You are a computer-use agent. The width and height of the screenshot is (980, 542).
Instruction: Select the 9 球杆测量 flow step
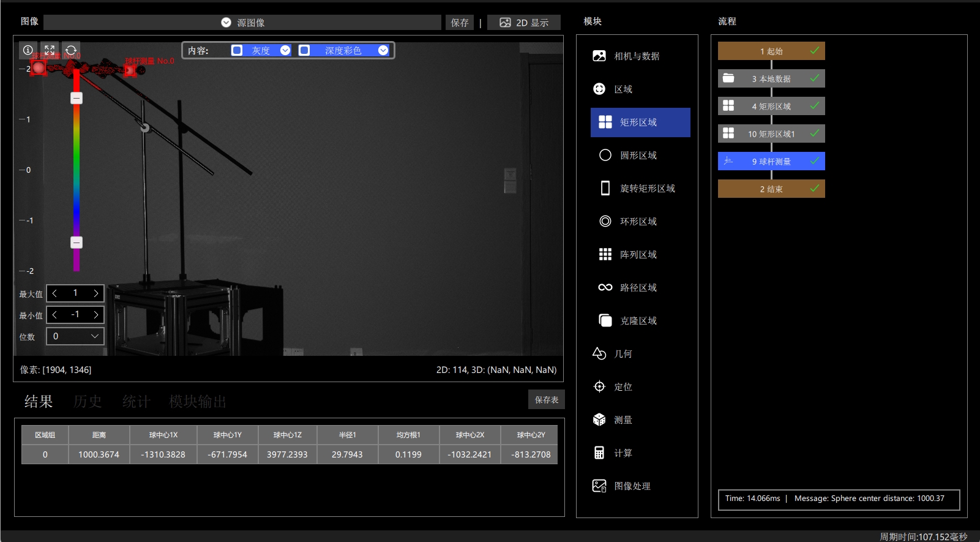(x=771, y=161)
